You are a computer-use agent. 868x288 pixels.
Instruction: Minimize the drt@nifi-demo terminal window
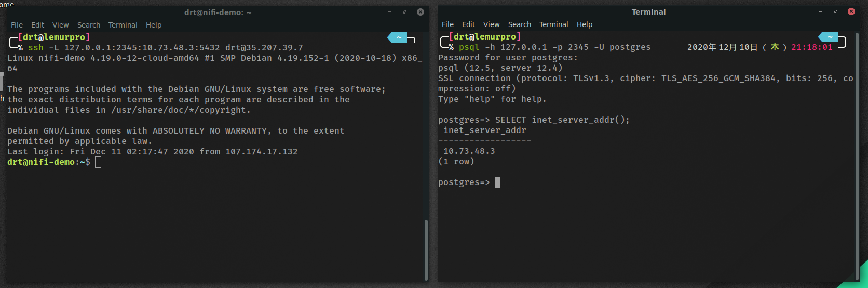[389, 12]
